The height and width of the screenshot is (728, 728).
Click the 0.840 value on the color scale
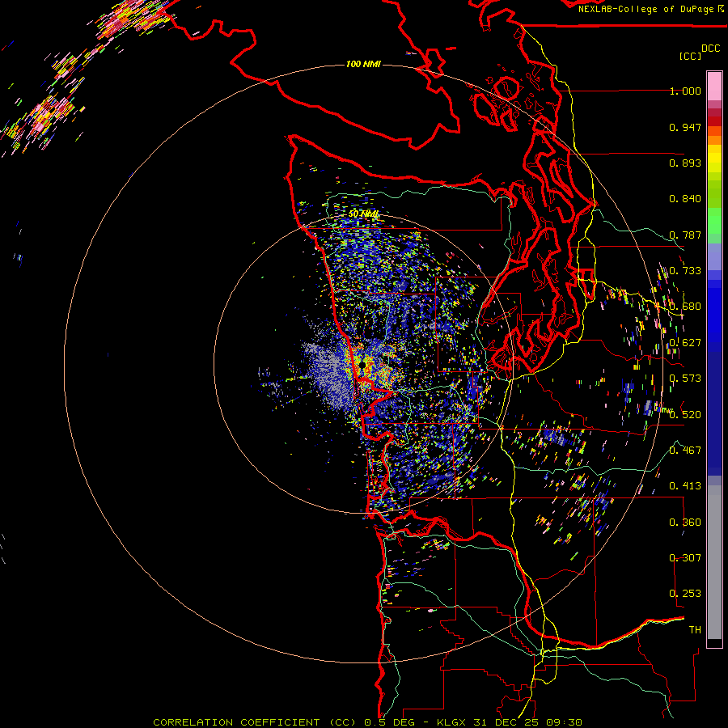685,199
